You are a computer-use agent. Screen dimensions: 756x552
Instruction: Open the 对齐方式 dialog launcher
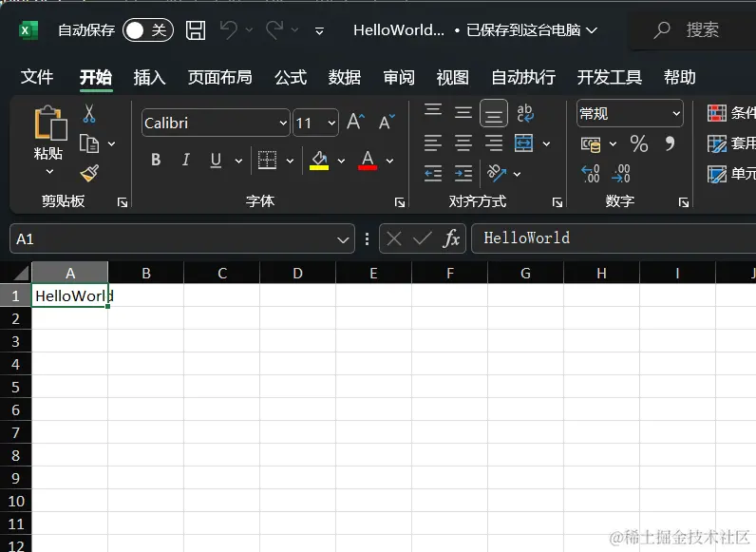coord(558,202)
